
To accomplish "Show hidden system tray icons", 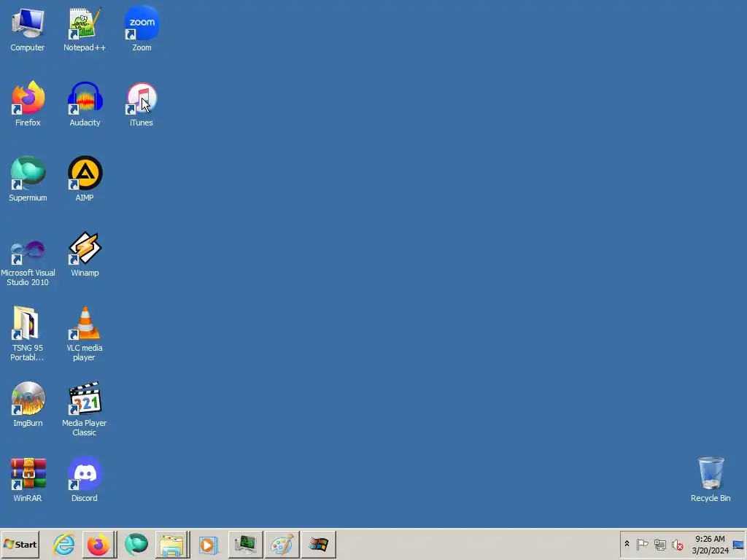I will tap(627, 544).
